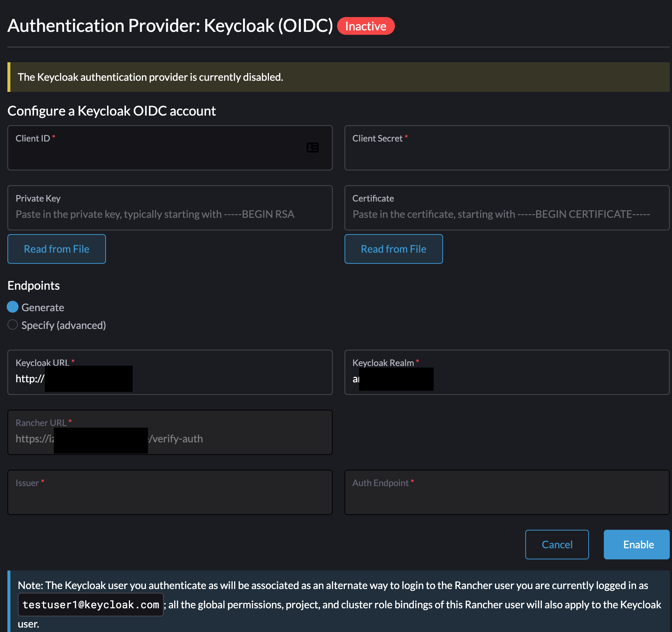Edit the Keycloak URL field

coord(170,372)
